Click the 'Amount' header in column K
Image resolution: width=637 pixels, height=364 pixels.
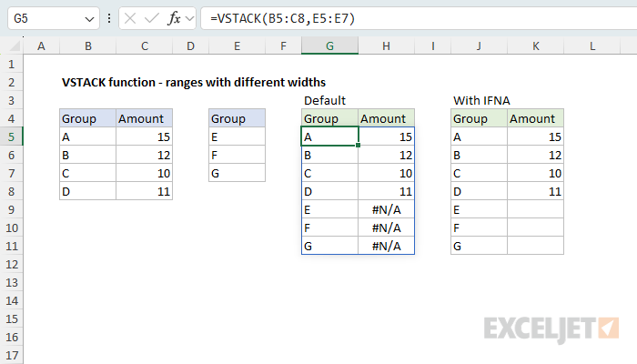(535, 118)
